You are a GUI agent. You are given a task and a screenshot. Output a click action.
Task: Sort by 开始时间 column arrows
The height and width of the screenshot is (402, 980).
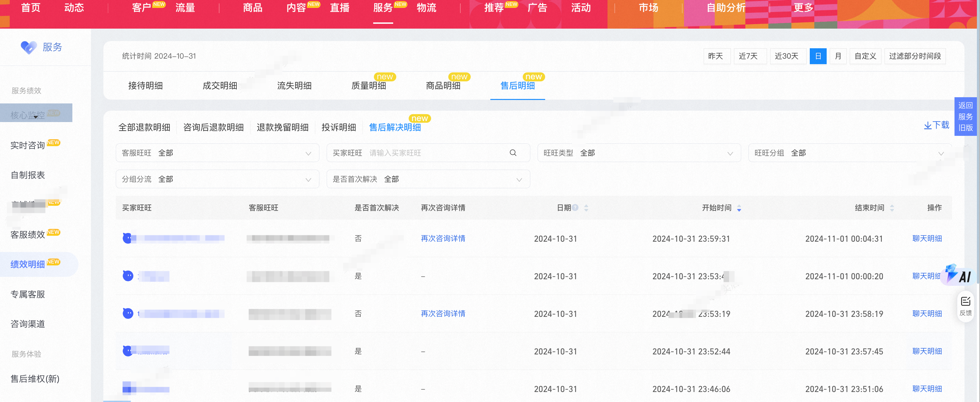(739, 208)
